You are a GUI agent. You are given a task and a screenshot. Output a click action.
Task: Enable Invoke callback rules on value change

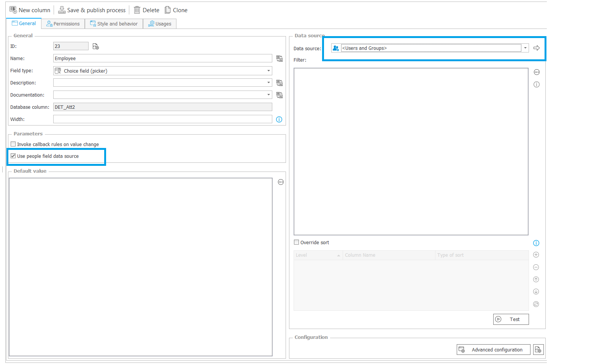tap(13, 144)
